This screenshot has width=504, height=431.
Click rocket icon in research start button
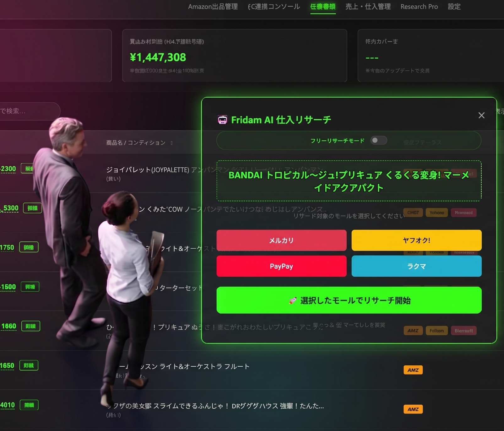[293, 300]
